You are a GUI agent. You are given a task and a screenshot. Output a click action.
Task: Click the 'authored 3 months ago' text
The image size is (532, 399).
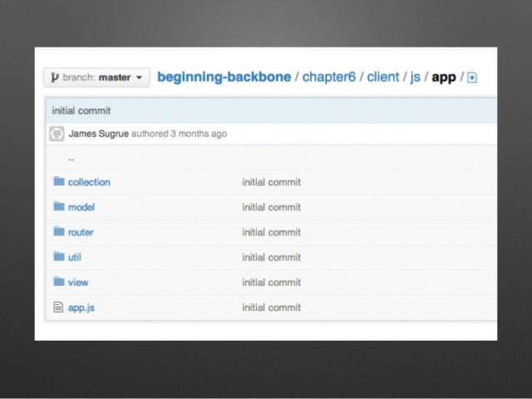pyautogui.click(x=179, y=133)
